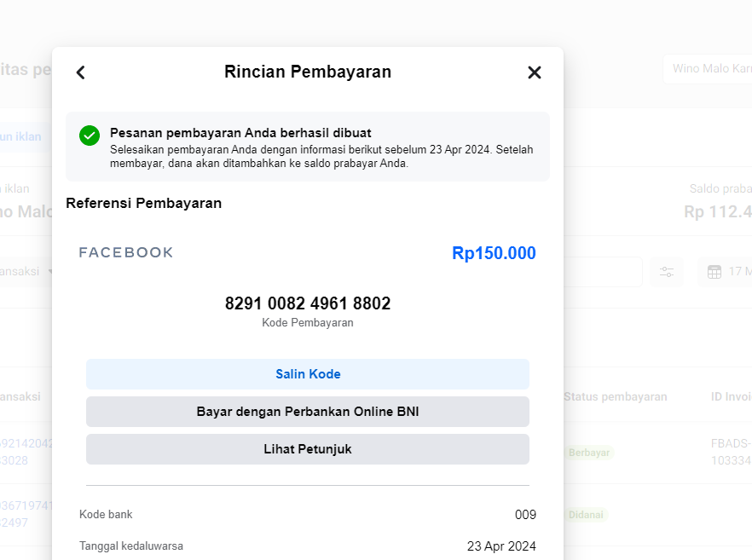
Task: Open the FBADS invoice ID link
Action: tap(730, 452)
